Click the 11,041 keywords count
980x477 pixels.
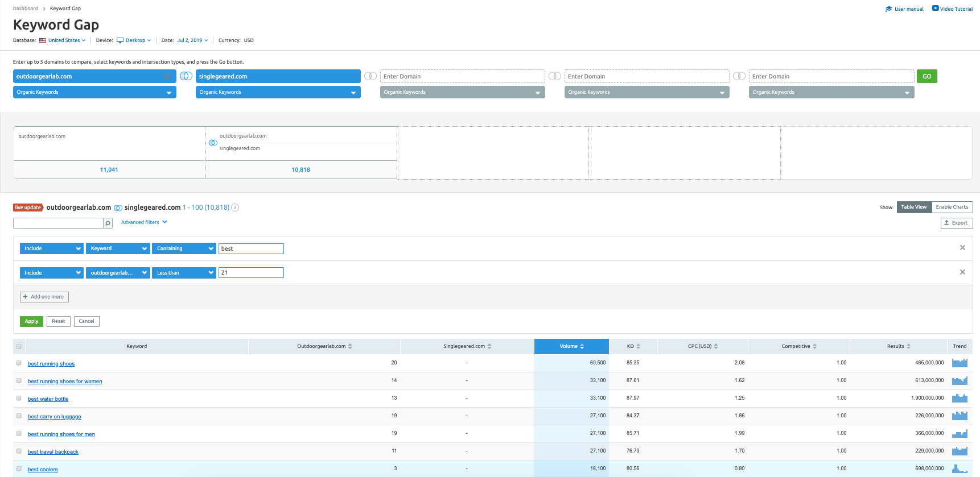109,169
